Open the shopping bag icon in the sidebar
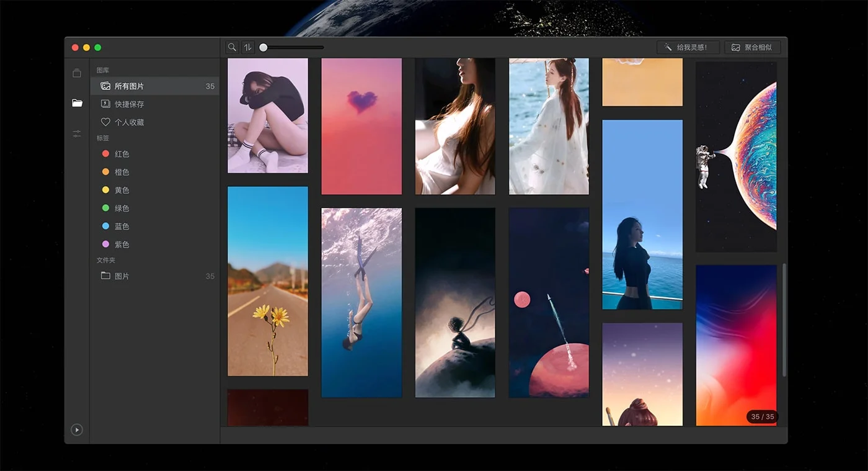The height and width of the screenshot is (471, 868). tap(77, 73)
